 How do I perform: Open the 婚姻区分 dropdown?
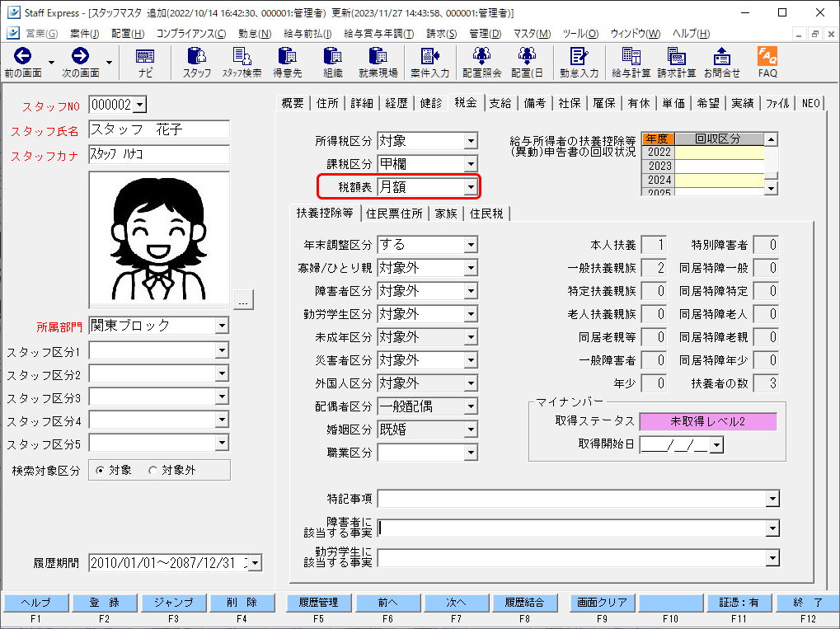[471, 430]
